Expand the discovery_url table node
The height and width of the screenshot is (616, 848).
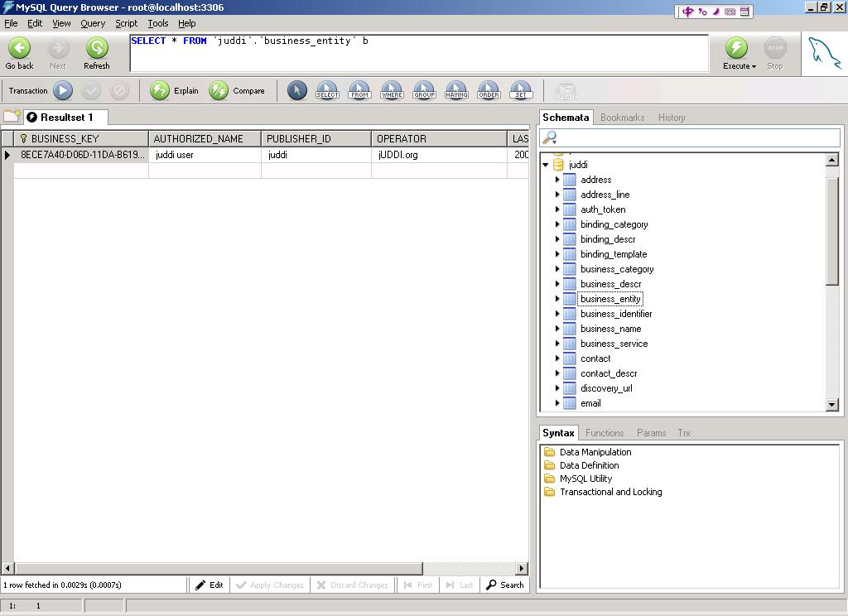pyautogui.click(x=557, y=387)
